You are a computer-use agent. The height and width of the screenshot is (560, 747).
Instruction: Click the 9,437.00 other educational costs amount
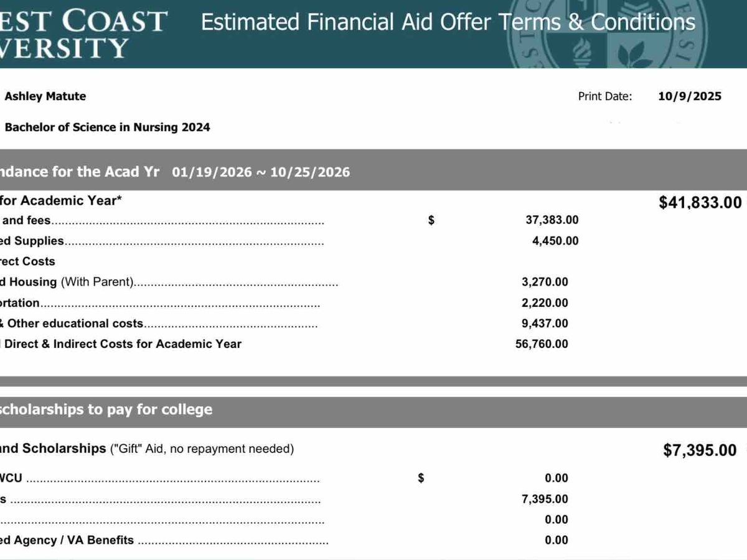click(545, 324)
